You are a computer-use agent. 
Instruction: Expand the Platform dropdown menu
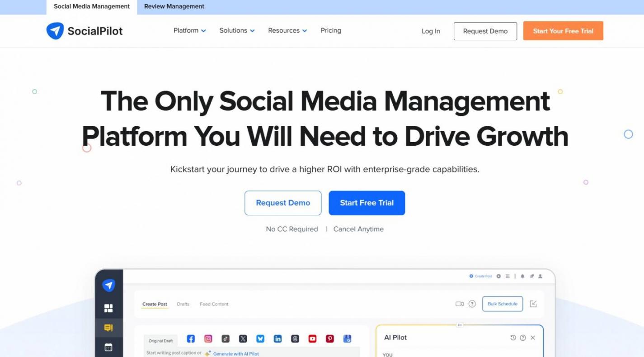pyautogui.click(x=190, y=30)
